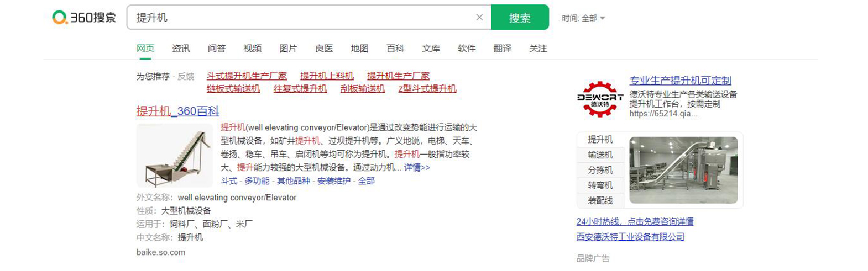Expand the 详情>> link in the description
Image resolution: width=868 pixels, height=271 pixels.
pos(416,168)
